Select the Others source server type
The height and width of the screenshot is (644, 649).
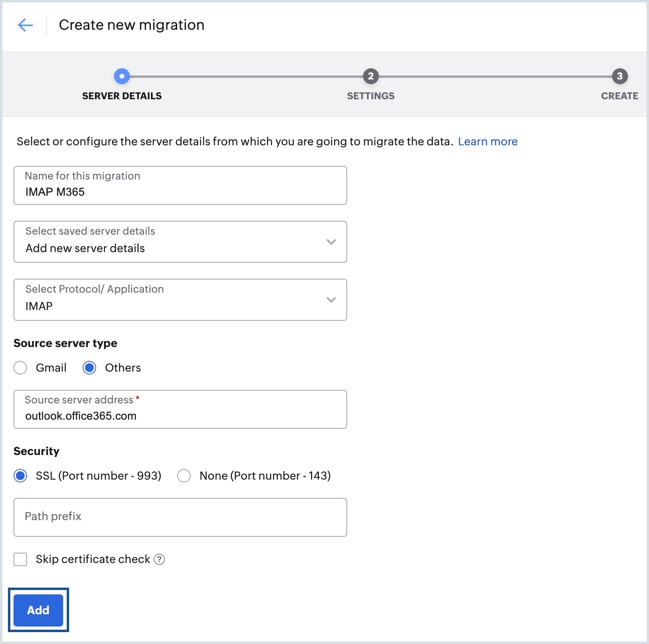89,368
